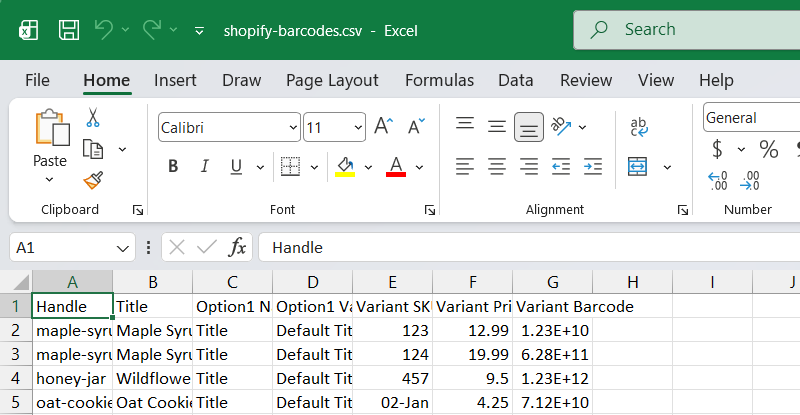
Task: Select Center alignment icon
Action: coord(496,166)
